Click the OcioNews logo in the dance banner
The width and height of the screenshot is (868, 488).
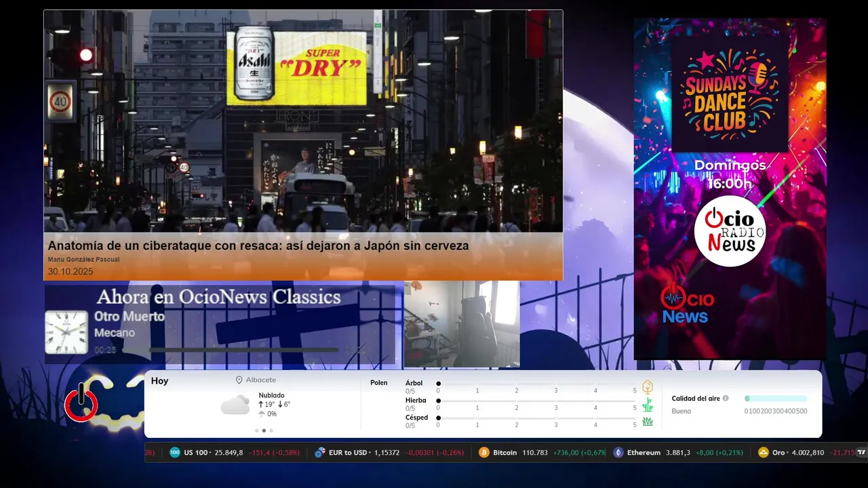[687, 303]
